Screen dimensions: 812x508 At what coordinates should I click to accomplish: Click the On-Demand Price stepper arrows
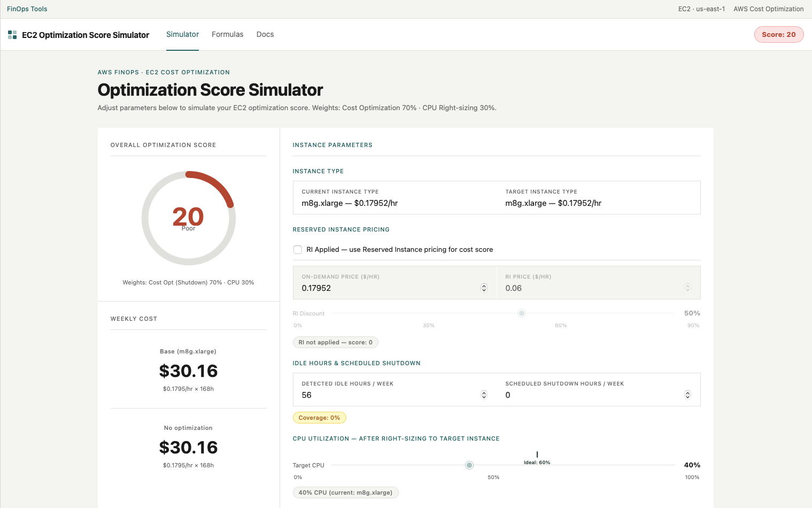pos(484,288)
